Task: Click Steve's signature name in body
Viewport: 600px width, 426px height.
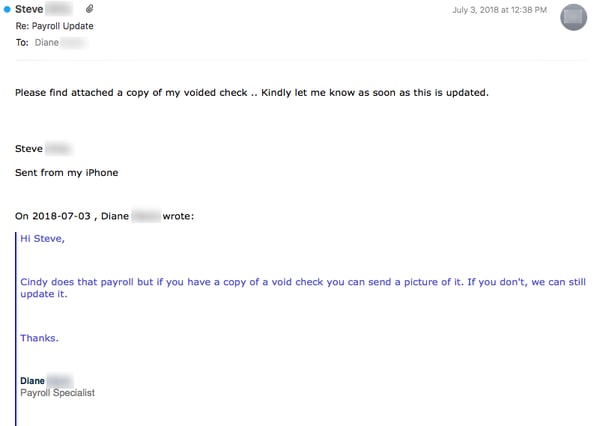Action: (x=29, y=149)
